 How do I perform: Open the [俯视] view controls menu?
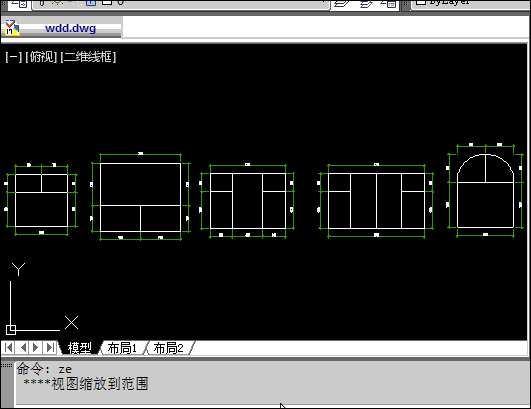(41, 57)
